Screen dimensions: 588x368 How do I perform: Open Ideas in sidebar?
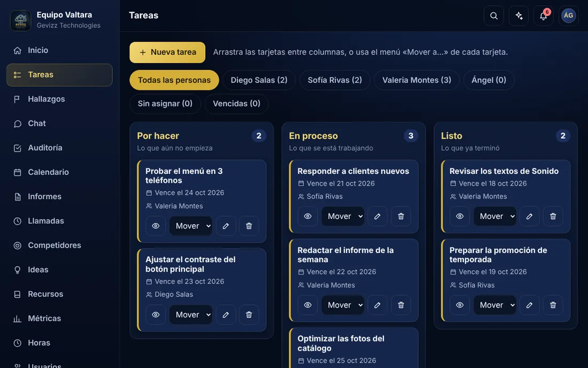click(59, 270)
